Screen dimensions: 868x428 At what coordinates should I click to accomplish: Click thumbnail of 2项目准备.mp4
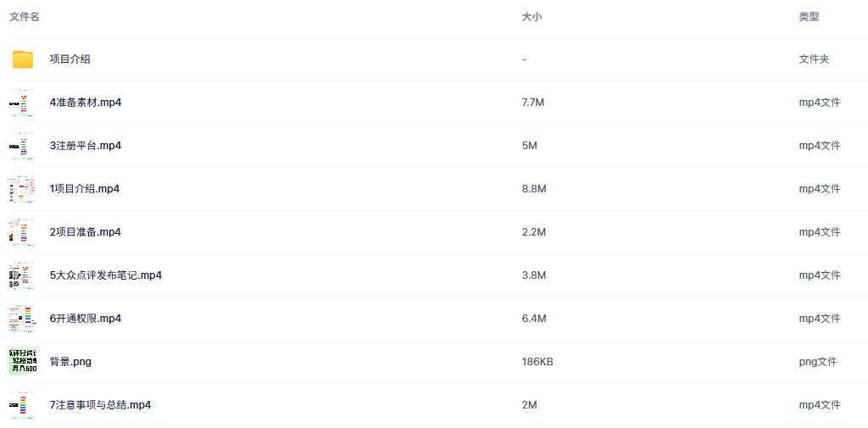tap(23, 232)
